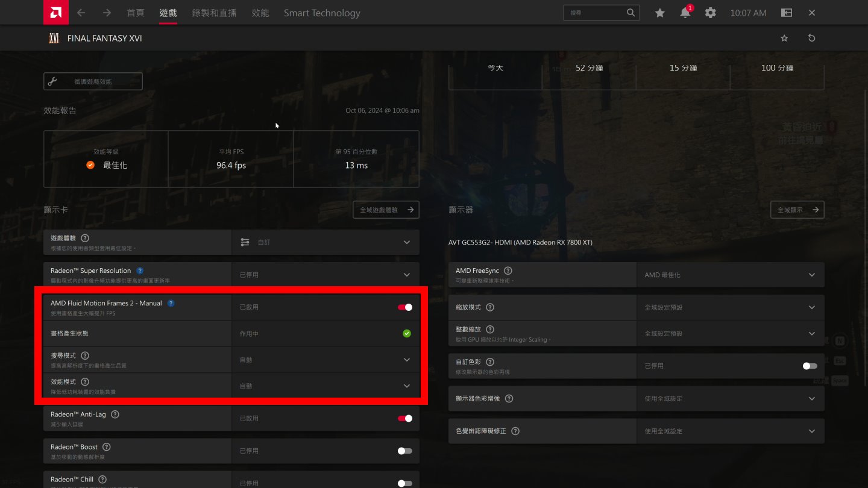Open help for 顯示器色彩增強
Screen dimensions: 868x488
[509, 399]
